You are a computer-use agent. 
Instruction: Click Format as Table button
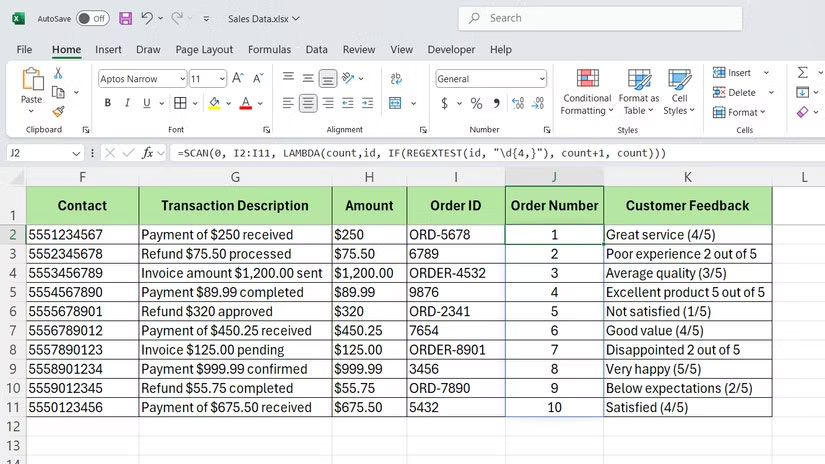(x=639, y=92)
